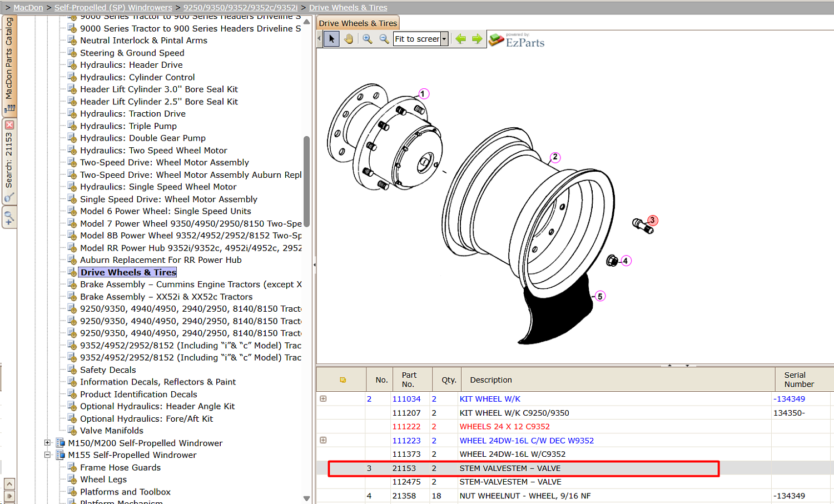This screenshot has width=834, height=504.
Task: Switch to MacDon Parts Catalog side tab
Action: [x=9, y=65]
